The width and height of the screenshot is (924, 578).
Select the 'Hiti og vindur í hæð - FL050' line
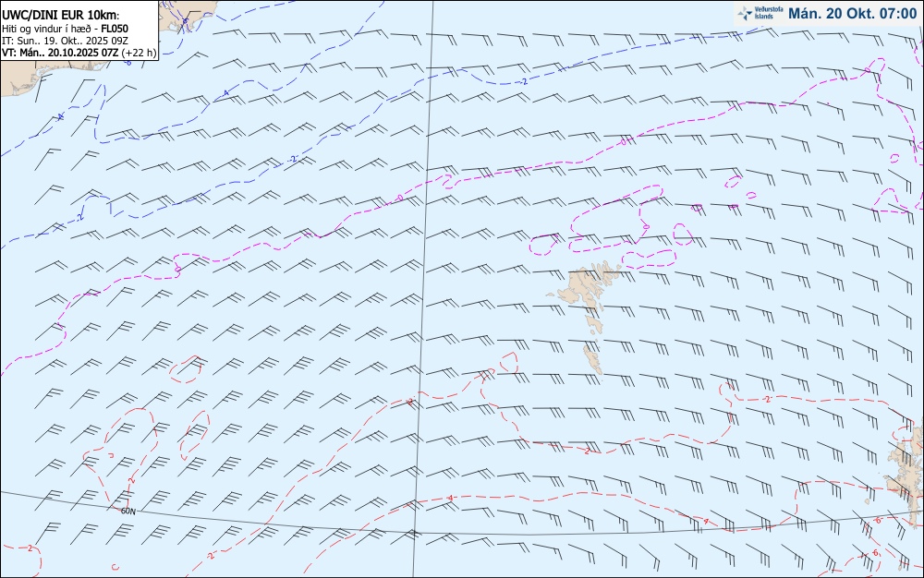coord(65,29)
